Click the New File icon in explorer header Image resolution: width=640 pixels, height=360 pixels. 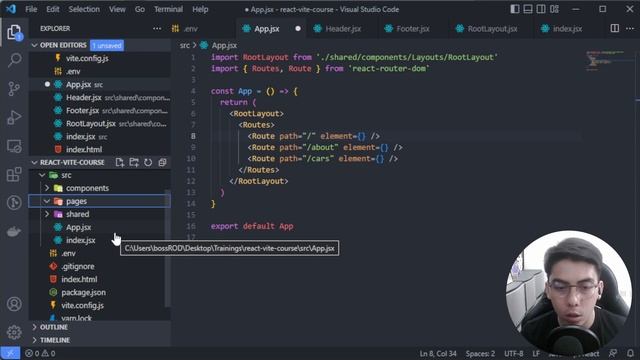pyautogui.click(x=120, y=162)
